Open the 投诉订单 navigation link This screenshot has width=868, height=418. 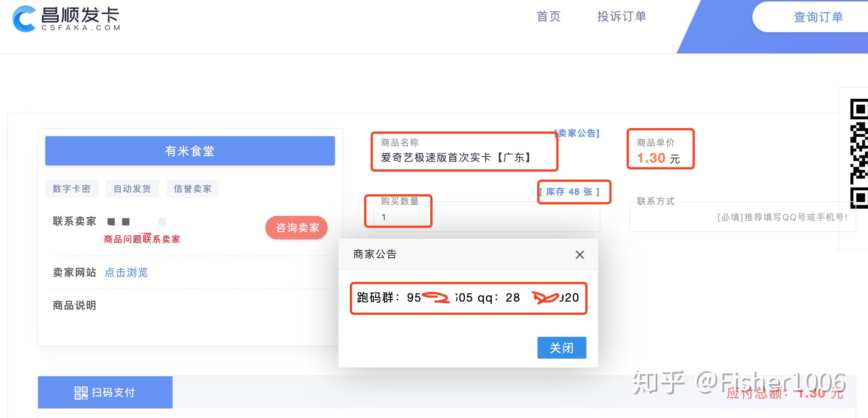(622, 16)
